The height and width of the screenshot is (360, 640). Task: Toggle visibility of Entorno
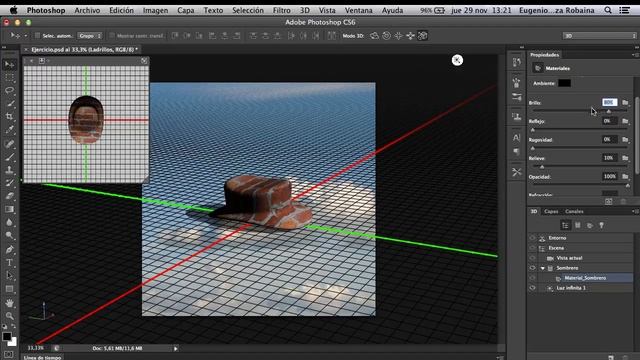532,238
